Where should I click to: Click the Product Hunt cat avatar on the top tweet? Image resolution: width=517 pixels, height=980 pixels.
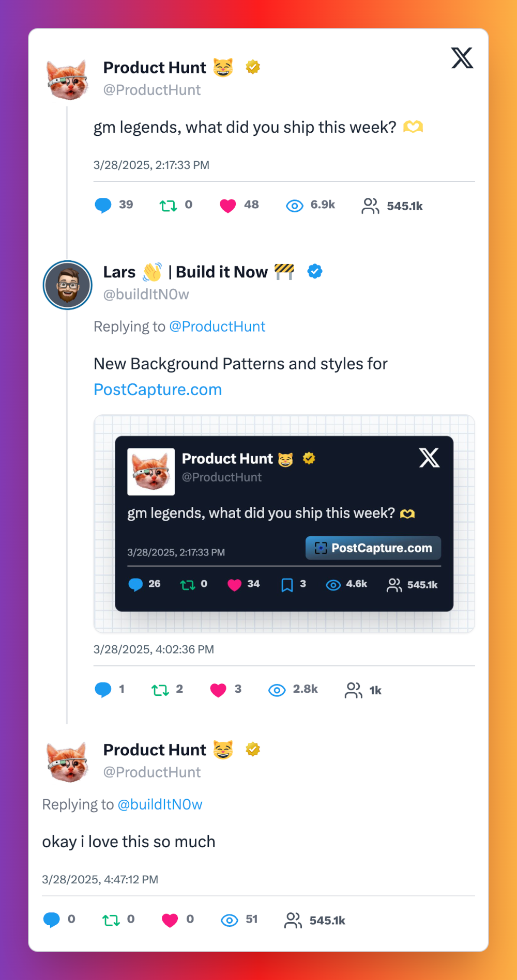68,80
